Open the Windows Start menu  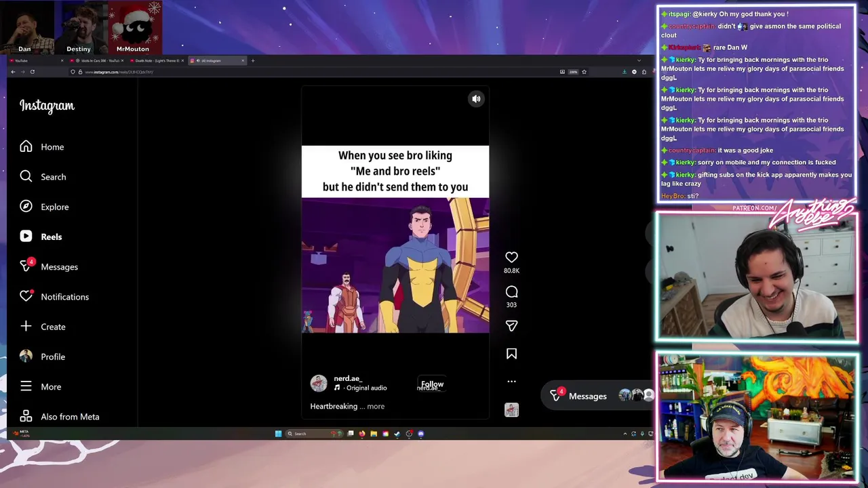coord(278,434)
